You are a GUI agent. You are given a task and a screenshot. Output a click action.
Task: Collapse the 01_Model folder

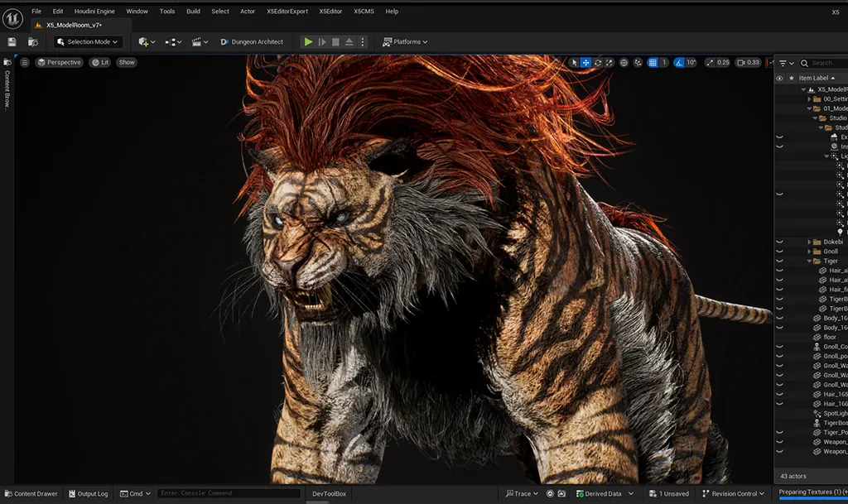tap(810, 108)
